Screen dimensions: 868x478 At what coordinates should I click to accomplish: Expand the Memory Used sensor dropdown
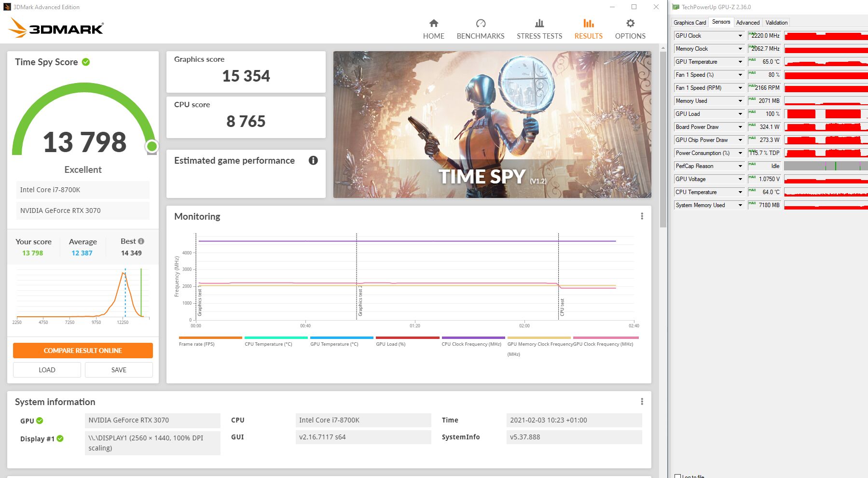740,101
